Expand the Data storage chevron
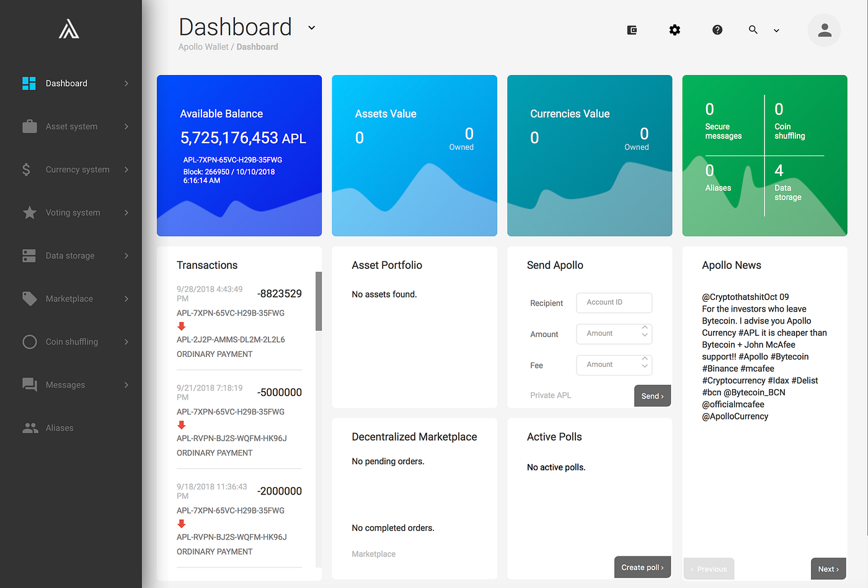 (126, 256)
